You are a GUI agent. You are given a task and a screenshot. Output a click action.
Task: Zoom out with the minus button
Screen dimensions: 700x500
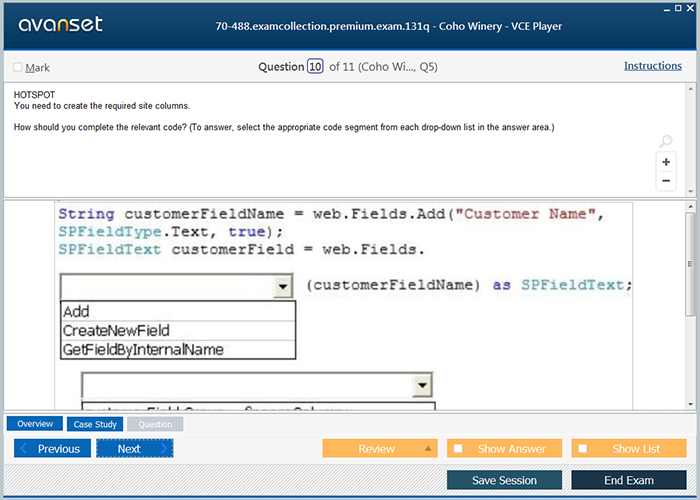point(666,181)
